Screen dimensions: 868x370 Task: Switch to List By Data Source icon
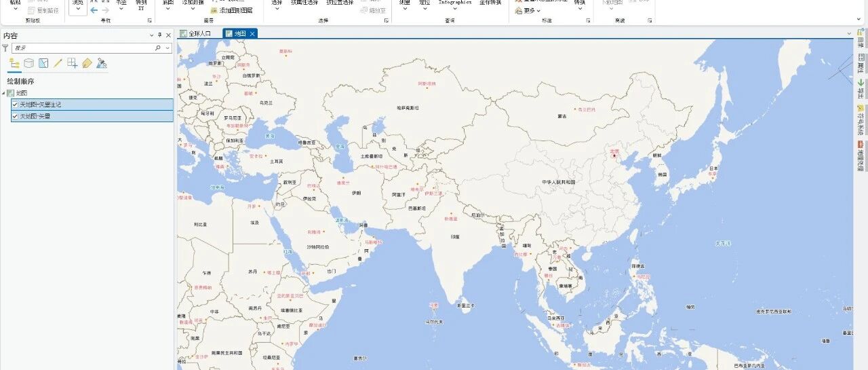[28, 63]
